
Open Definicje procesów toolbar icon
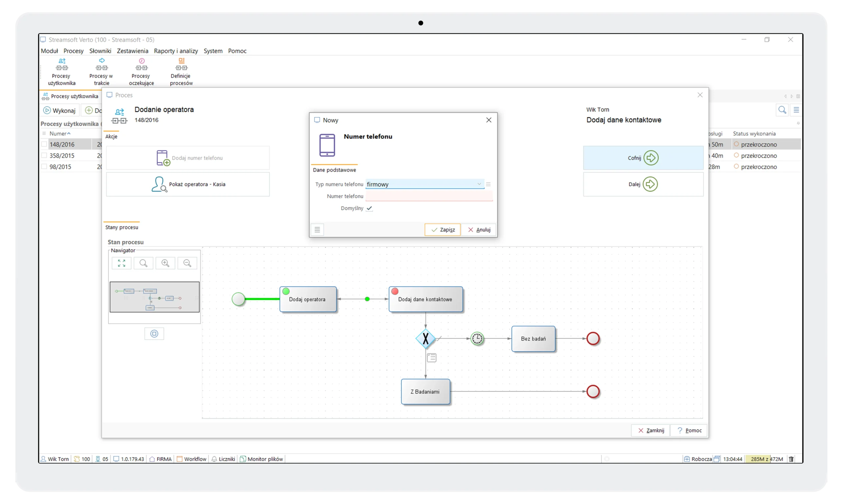coord(181,71)
